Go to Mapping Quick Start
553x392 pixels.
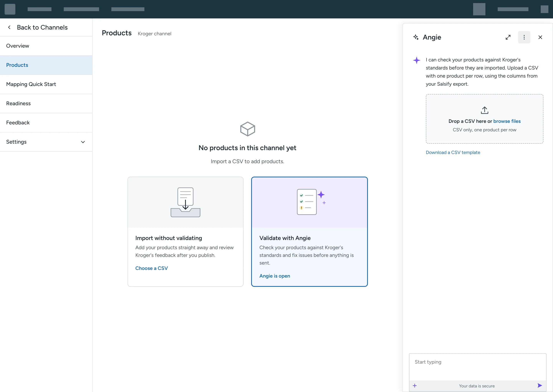click(x=46, y=84)
